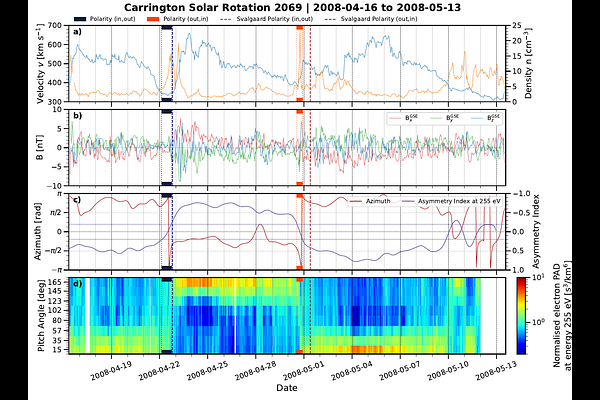Screen dimensions: 600x400
Task: Click the "Normalised electron PAD" colorbar label
Action: pos(557,315)
